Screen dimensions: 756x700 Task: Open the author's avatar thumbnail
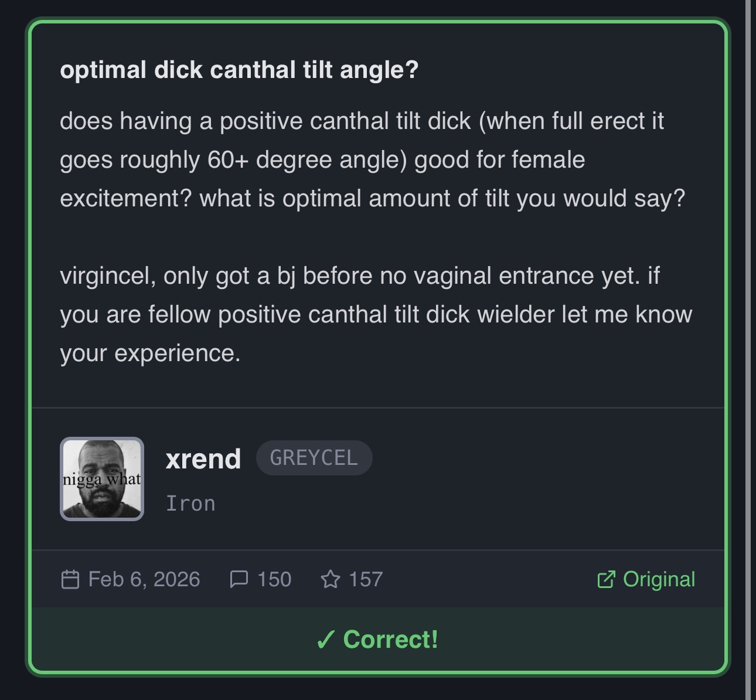pos(102,479)
